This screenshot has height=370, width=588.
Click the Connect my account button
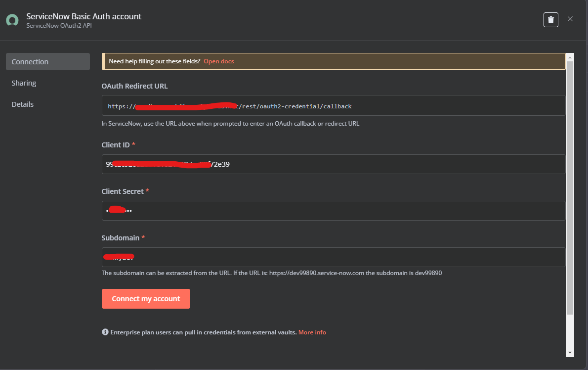coord(146,299)
